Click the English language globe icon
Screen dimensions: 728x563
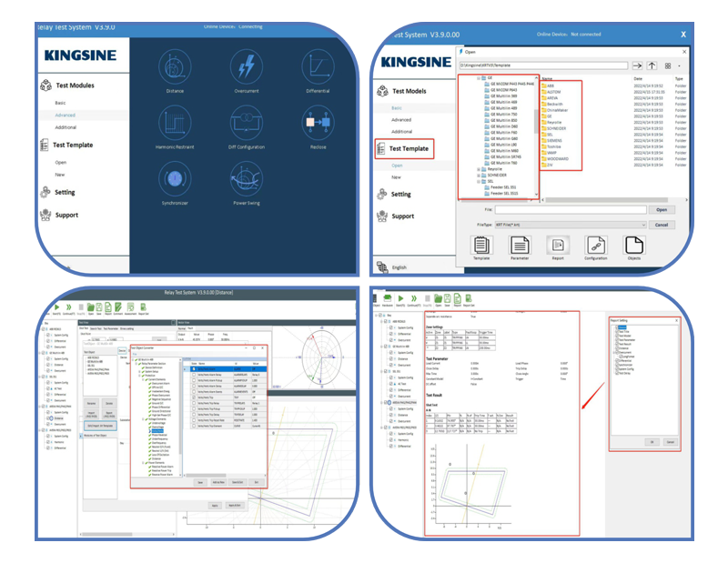pos(382,266)
